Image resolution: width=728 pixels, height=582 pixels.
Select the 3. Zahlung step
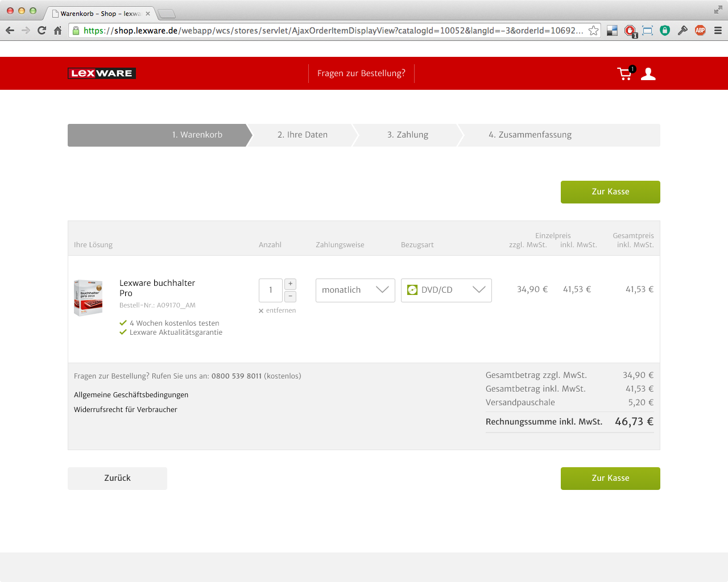[x=408, y=135]
